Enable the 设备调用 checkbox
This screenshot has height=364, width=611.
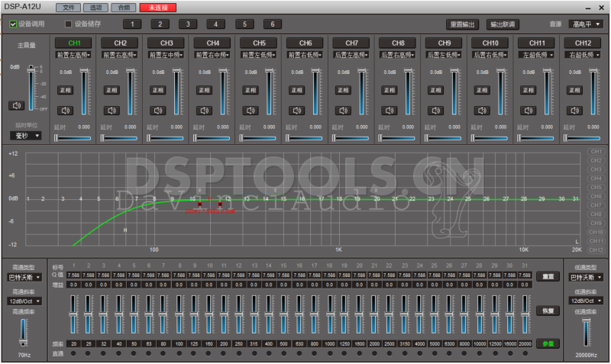[x=13, y=24]
